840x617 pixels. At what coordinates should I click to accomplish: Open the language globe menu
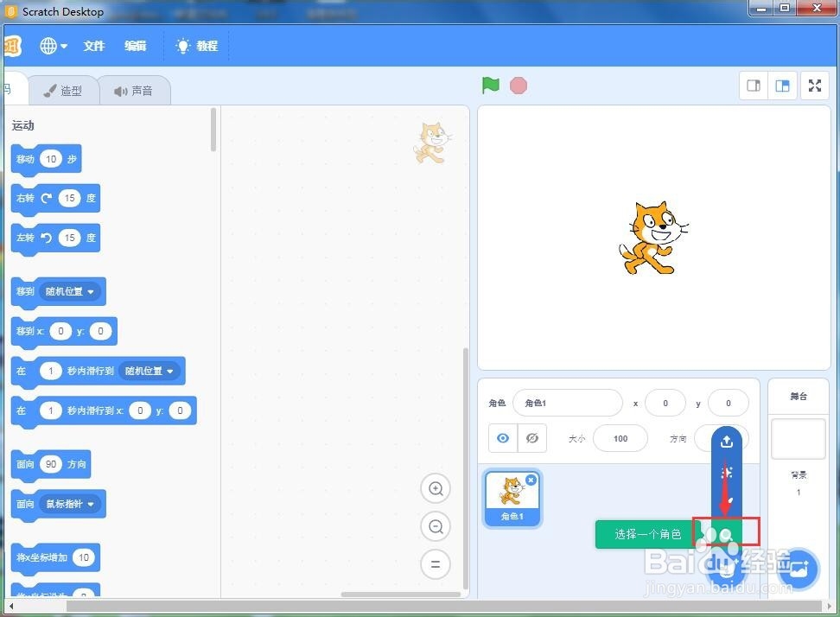pos(53,46)
